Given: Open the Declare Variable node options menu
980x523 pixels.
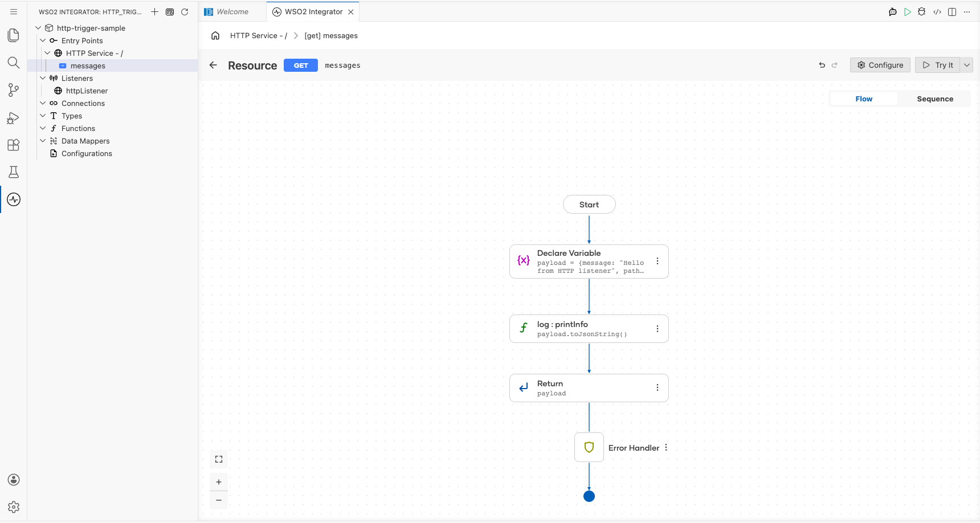Looking at the screenshot, I should click(x=658, y=261).
